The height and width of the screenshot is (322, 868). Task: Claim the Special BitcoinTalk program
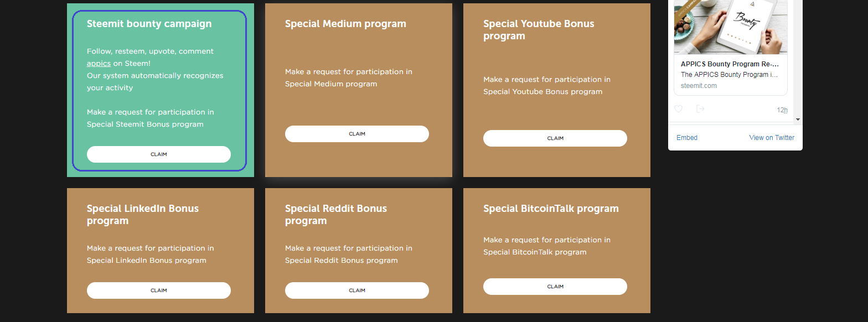coord(555,287)
